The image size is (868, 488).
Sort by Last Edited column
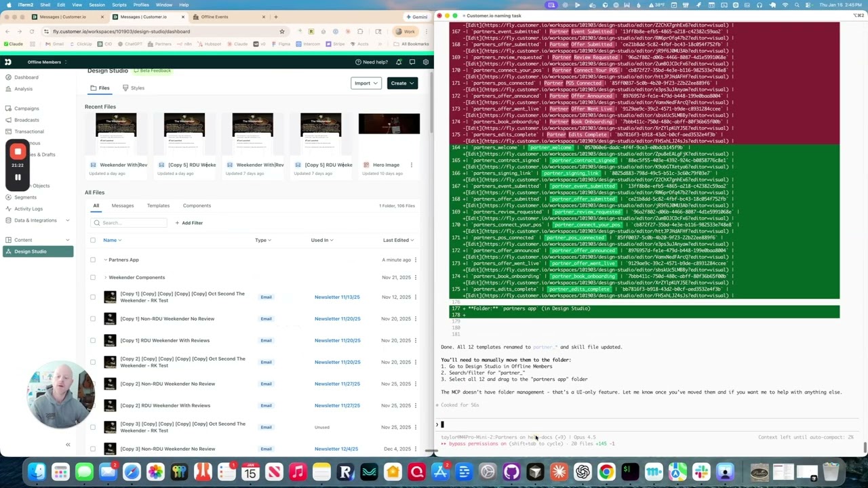click(x=398, y=240)
